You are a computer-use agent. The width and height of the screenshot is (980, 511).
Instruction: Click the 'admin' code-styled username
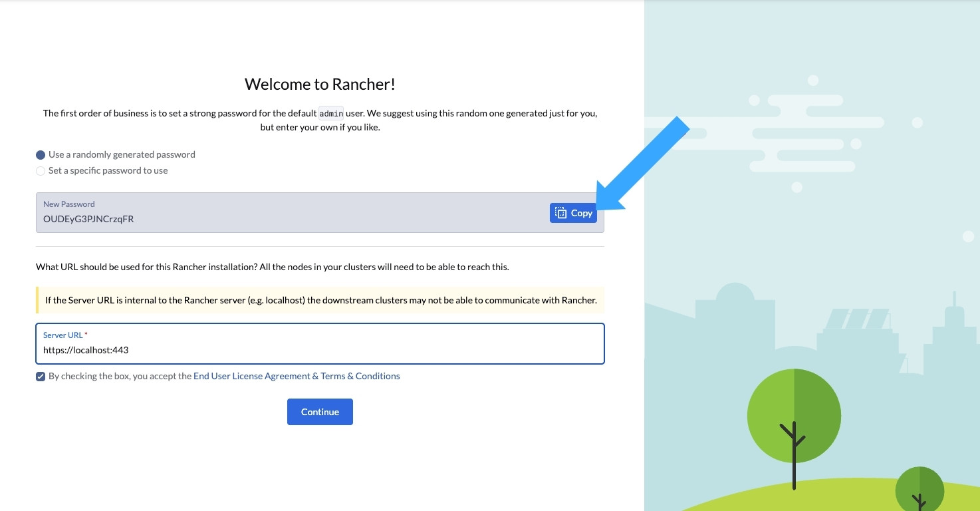click(331, 113)
